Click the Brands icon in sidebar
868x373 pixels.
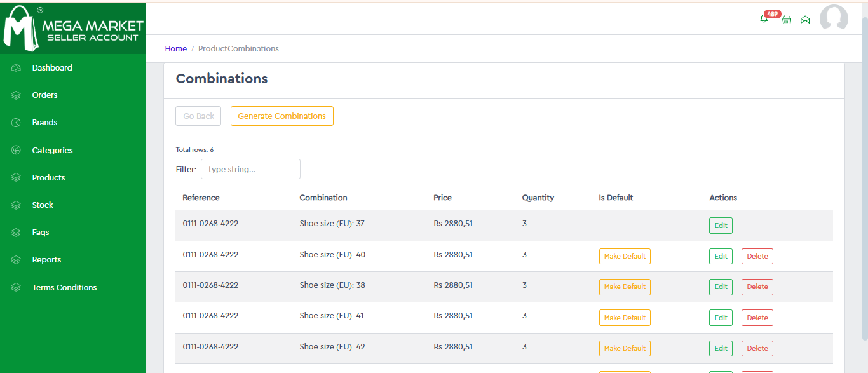point(17,123)
